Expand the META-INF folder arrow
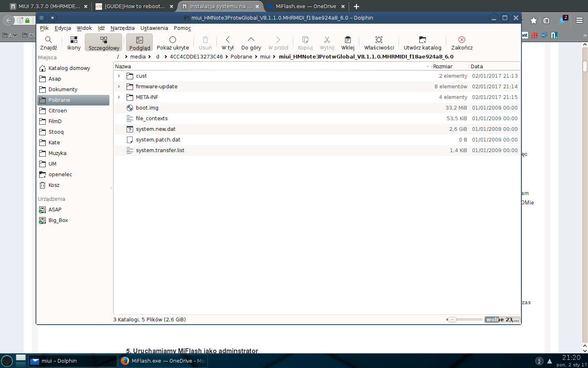 click(x=119, y=97)
